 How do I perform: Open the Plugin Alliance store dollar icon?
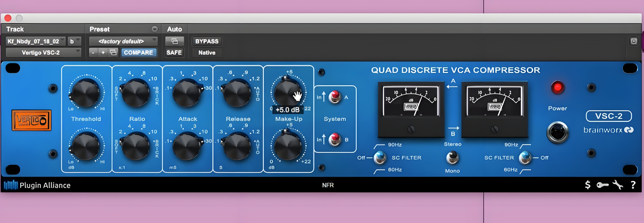click(x=587, y=185)
